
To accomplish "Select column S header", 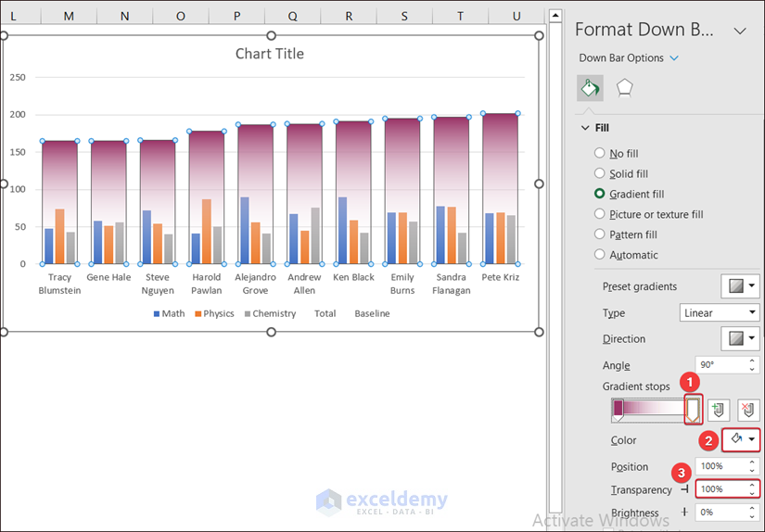I will (x=404, y=16).
